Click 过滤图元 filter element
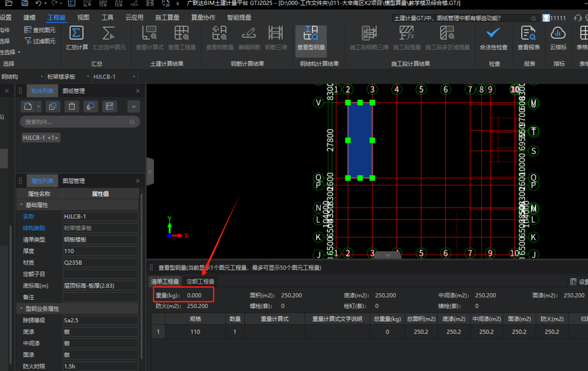This screenshot has height=371, width=588. [40, 41]
